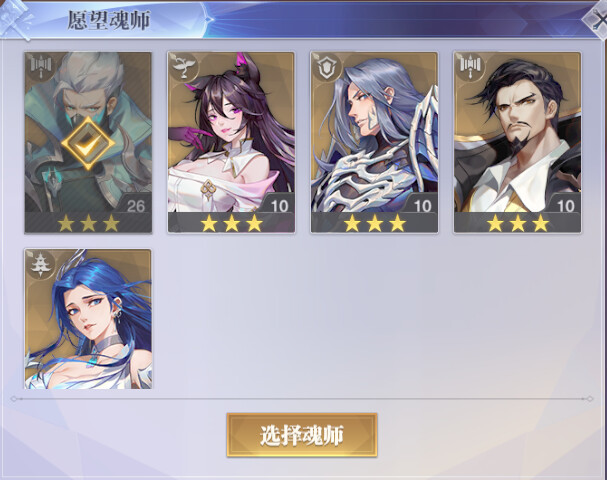This screenshot has width=607, height=480.
Task: Click the level 26 badge on masked character
Action: (x=135, y=206)
